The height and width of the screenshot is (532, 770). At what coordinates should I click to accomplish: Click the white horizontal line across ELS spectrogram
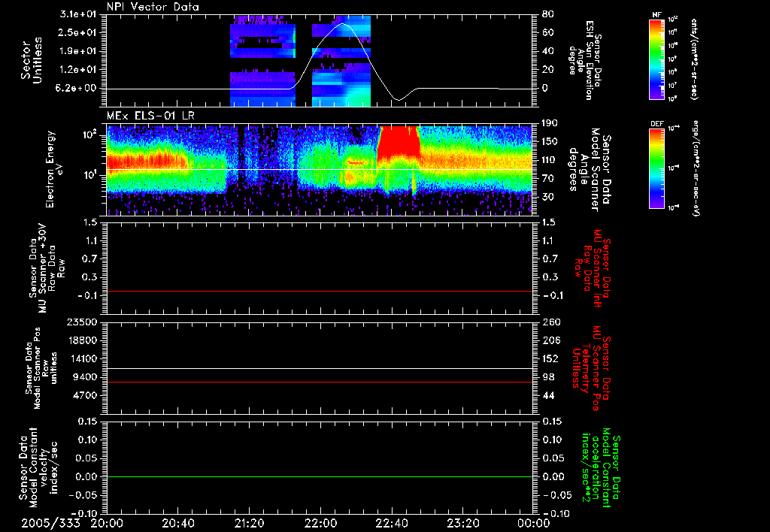click(x=319, y=169)
